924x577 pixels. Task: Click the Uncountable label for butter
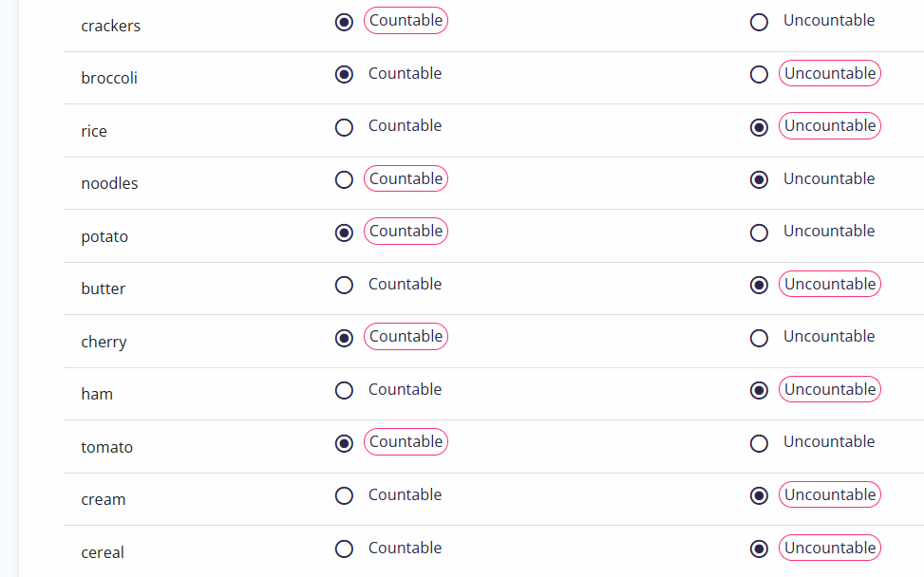click(x=830, y=285)
